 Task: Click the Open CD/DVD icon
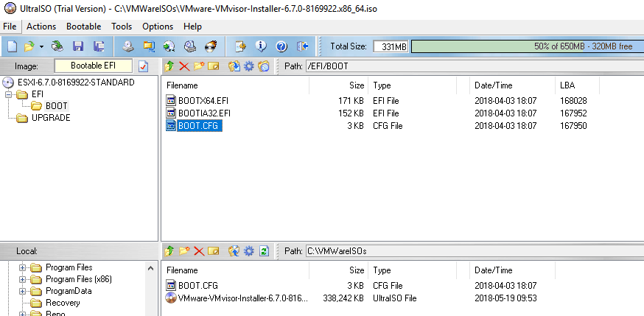[57, 46]
